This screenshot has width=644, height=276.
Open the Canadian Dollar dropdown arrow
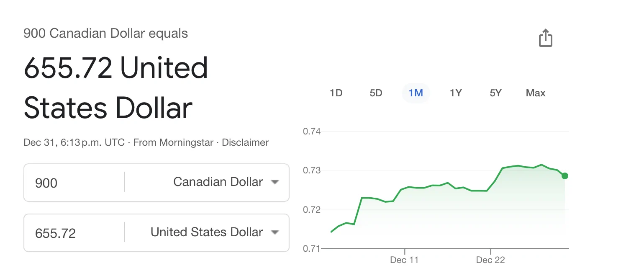[275, 182]
